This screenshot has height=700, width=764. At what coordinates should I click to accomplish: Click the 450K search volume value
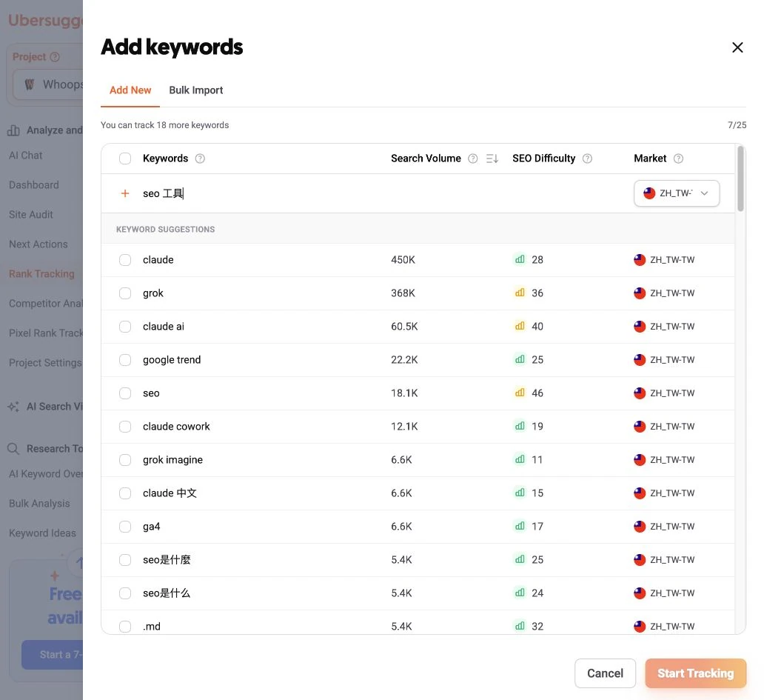point(403,260)
